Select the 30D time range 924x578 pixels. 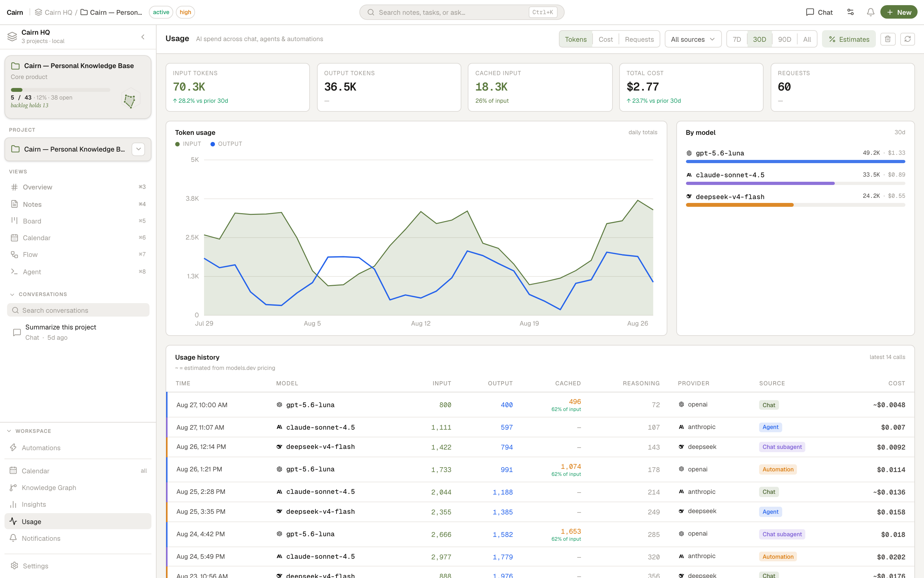coord(759,39)
